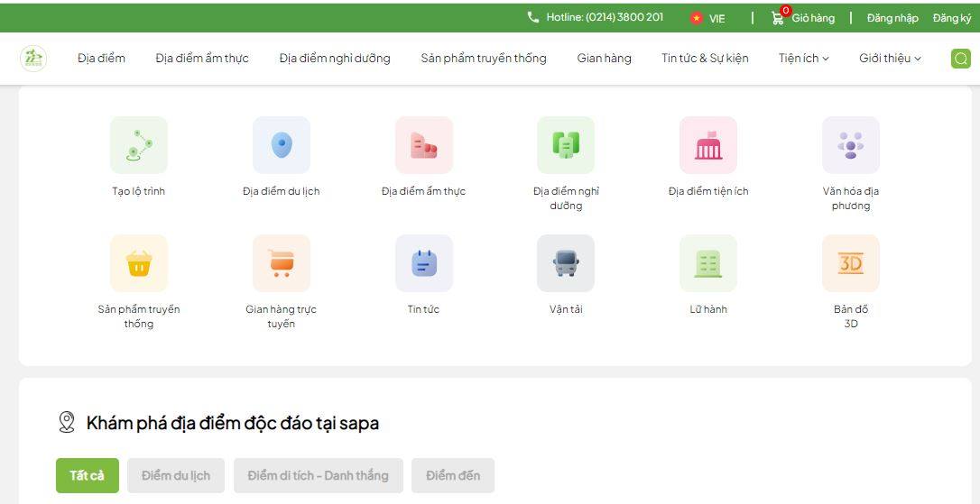980x504 pixels.
Task: Expand the Tiện ích dropdown menu
Action: [803, 59]
